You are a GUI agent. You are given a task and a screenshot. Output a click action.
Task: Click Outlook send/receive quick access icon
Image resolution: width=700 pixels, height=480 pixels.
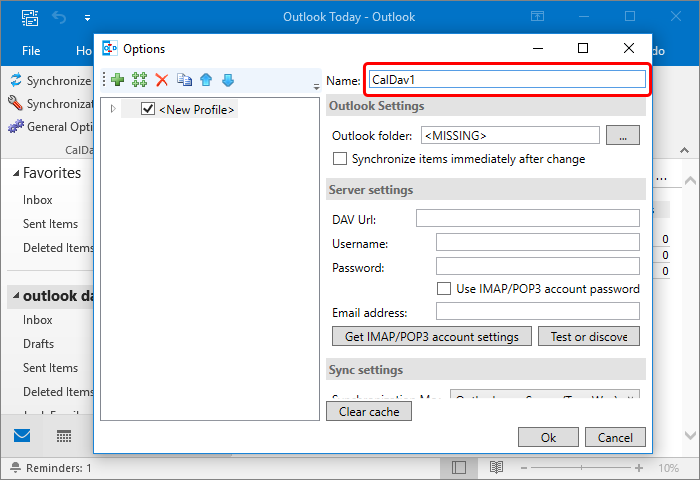[30, 17]
